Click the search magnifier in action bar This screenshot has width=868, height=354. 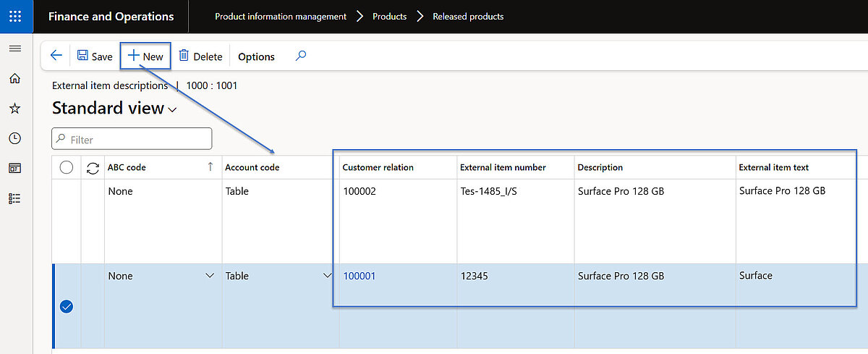pyautogui.click(x=301, y=56)
